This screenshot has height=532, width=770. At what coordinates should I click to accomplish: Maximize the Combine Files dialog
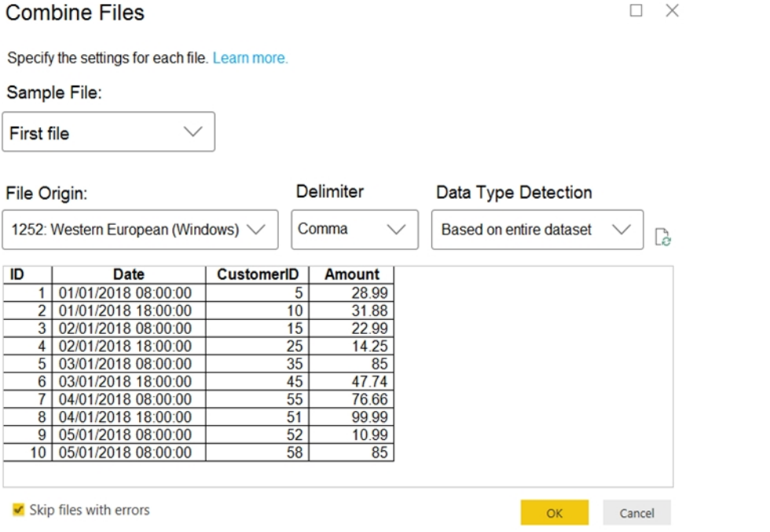click(x=636, y=10)
